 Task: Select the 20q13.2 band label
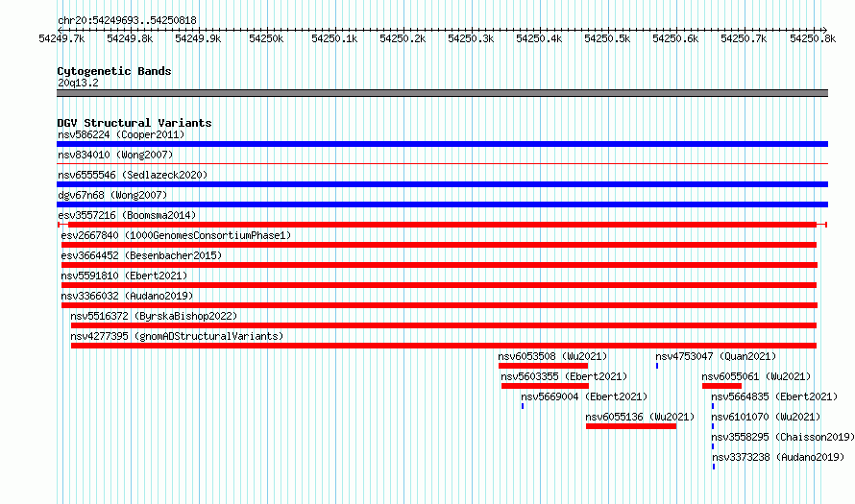pos(78,83)
